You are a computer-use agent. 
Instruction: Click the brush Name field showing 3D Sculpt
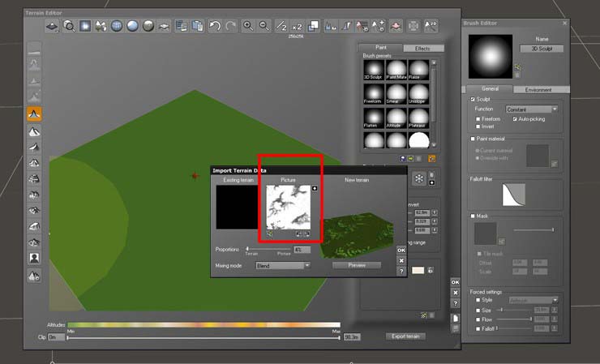[542, 49]
